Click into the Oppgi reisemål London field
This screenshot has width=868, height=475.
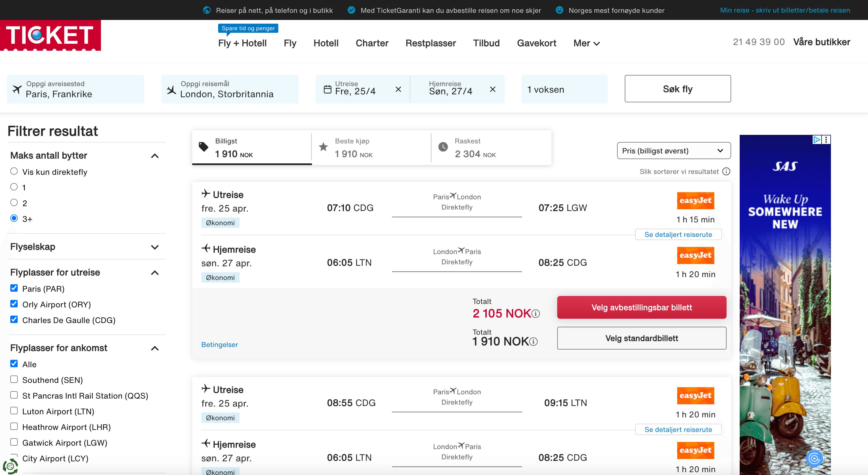coord(230,89)
